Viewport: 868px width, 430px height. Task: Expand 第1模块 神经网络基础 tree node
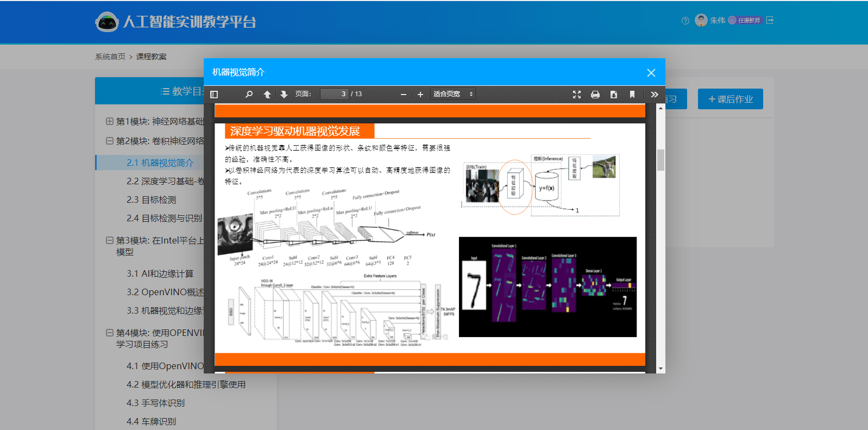coord(110,121)
